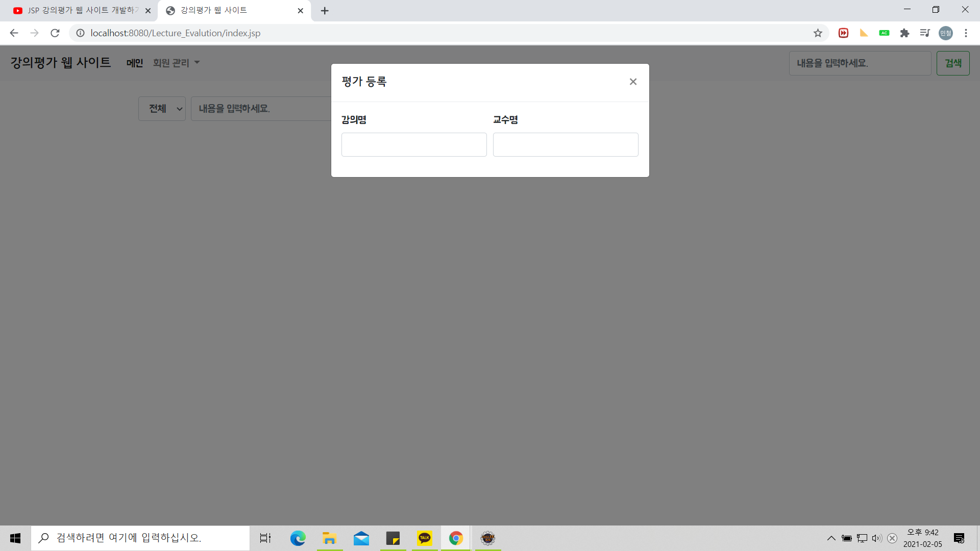The width and height of the screenshot is (980, 551).
Task: Click the 교수명 input field
Action: coord(565,144)
